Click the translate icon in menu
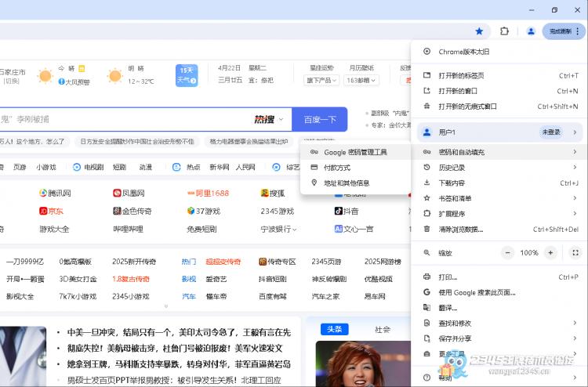The width and height of the screenshot is (588, 387). coord(426,308)
